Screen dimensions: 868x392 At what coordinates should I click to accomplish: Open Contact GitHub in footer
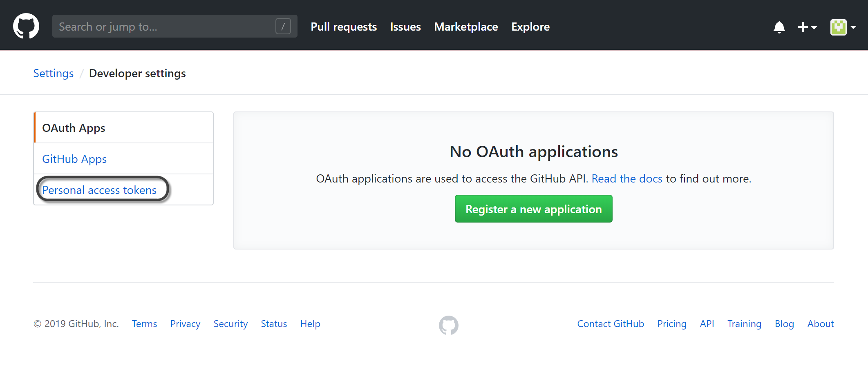(611, 324)
